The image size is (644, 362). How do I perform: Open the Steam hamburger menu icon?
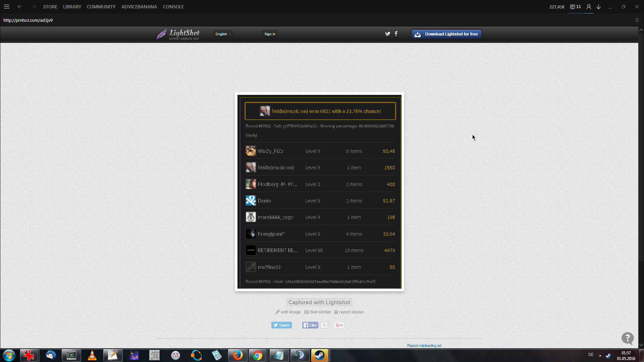pos(7,7)
